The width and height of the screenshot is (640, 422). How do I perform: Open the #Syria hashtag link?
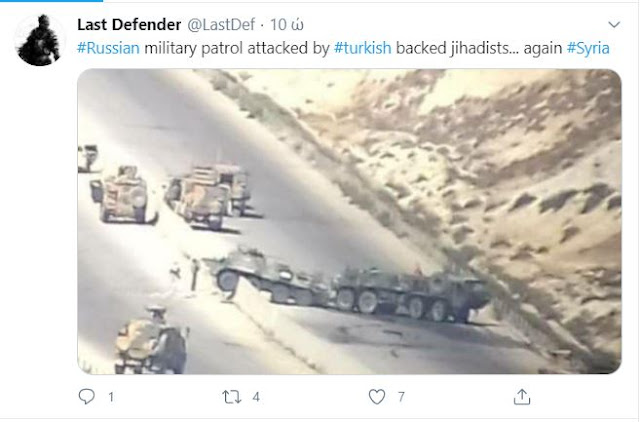point(588,48)
